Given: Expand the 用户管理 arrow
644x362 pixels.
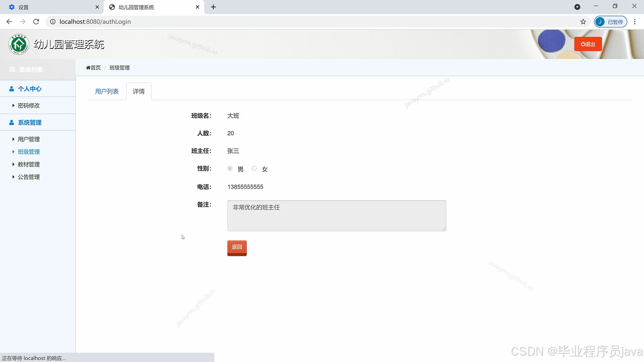Looking at the screenshot, I should point(13,139).
